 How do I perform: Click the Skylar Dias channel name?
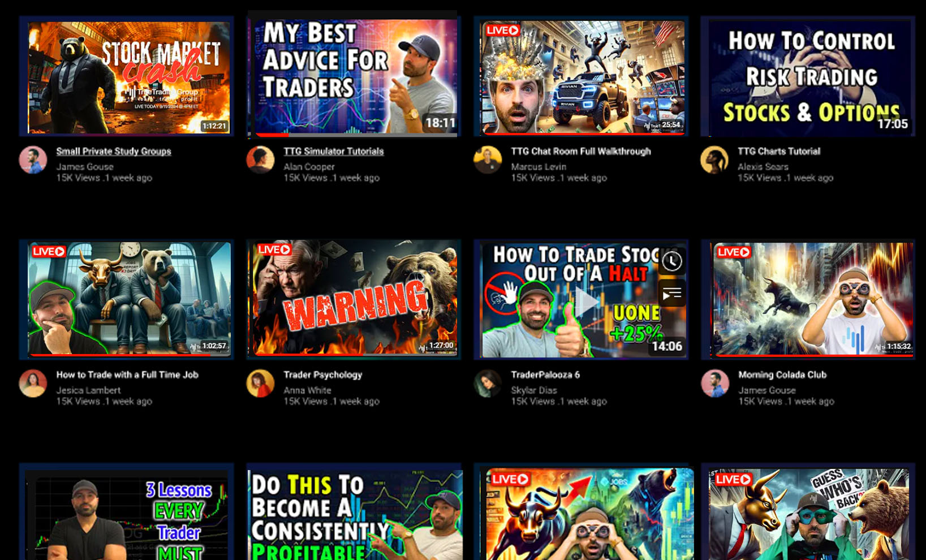533,390
